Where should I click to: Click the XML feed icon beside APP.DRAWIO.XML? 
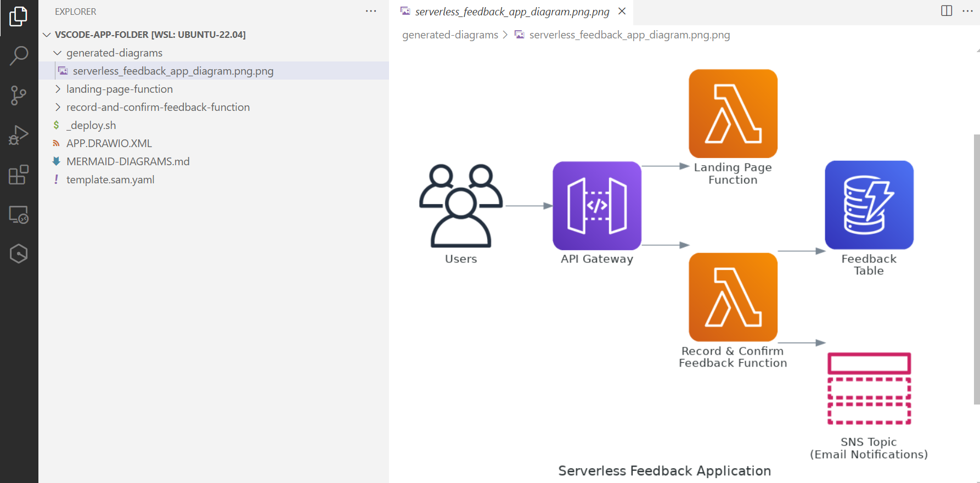tap(56, 143)
